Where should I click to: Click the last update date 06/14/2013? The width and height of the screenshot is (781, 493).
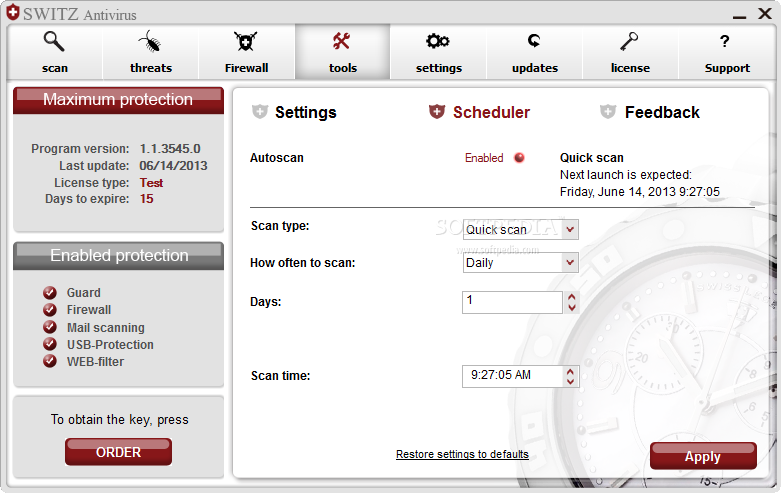(173, 166)
